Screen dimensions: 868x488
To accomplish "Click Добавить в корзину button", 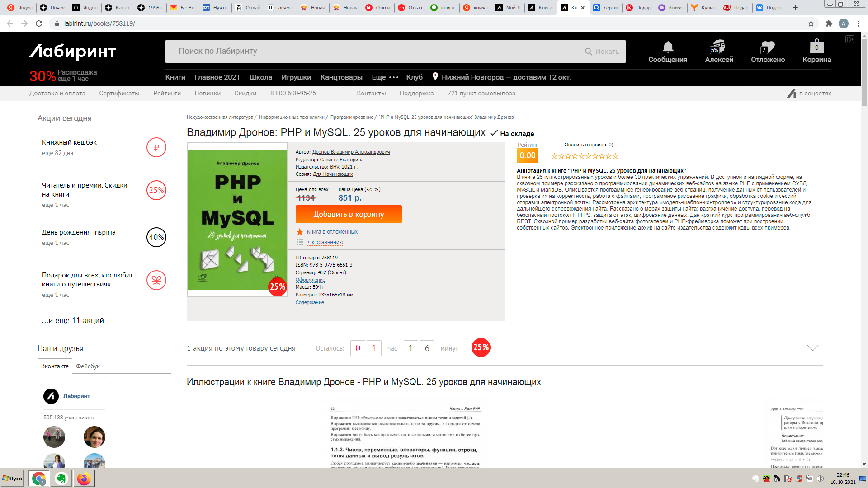I will (349, 214).
